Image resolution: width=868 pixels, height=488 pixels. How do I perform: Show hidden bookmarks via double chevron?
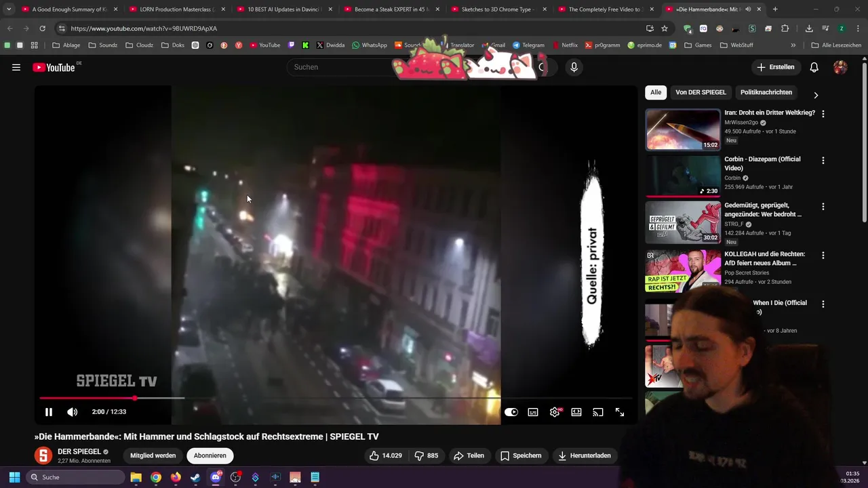[x=793, y=45]
